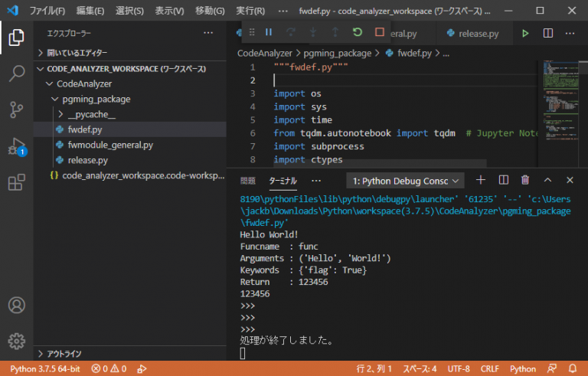
Task: Maximize terminal panel with up chevron
Action: pos(547,180)
